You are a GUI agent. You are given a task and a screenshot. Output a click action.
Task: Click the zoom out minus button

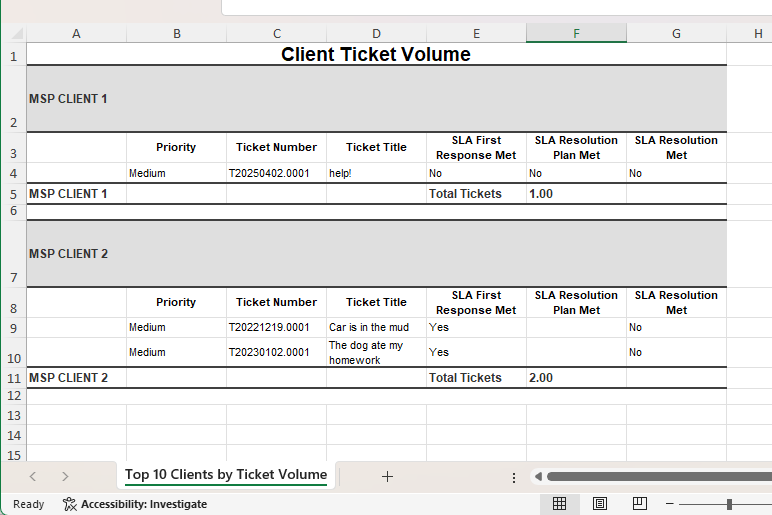tap(670, 504)
